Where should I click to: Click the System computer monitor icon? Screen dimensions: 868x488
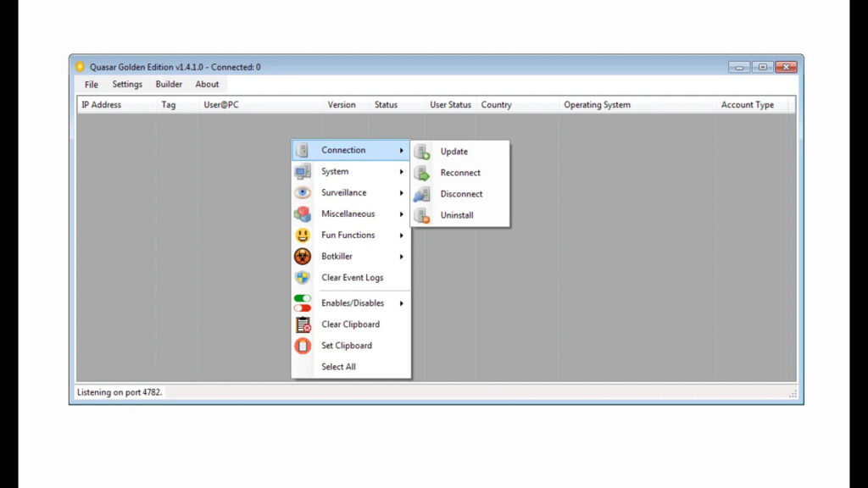click(x=303, y=171)
